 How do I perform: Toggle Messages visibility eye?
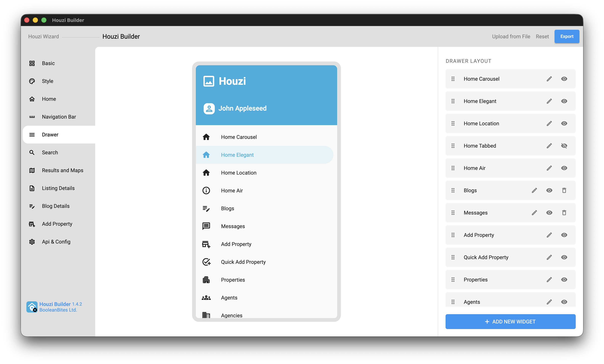pos(549,212)
